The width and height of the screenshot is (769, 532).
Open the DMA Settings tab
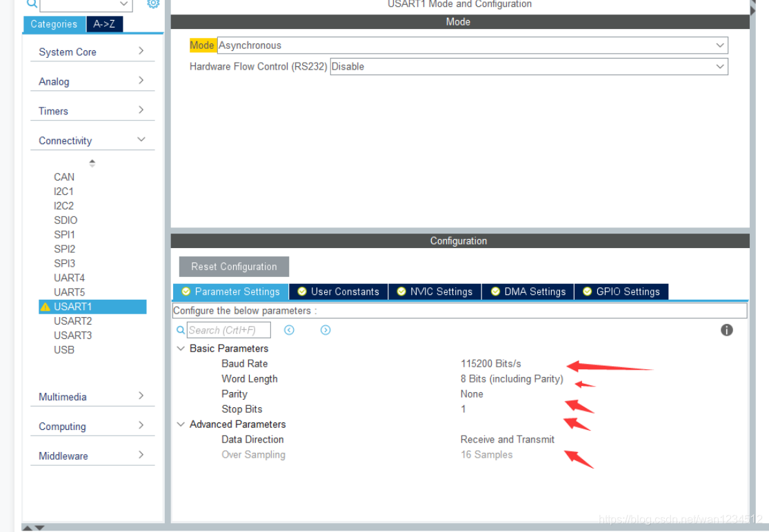pyautogui.click(x=528, y=291)
